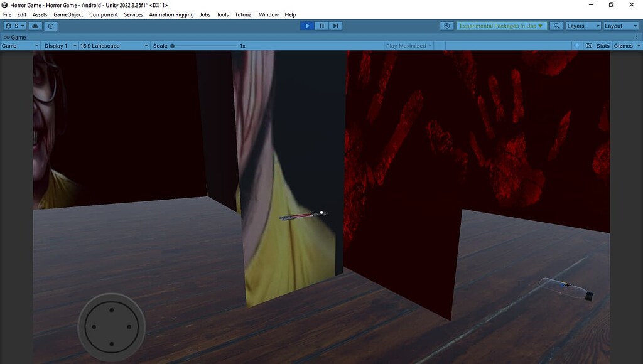Screen dimensions: 643x364
Task: Open the Window menu
Action: (269, 14)
